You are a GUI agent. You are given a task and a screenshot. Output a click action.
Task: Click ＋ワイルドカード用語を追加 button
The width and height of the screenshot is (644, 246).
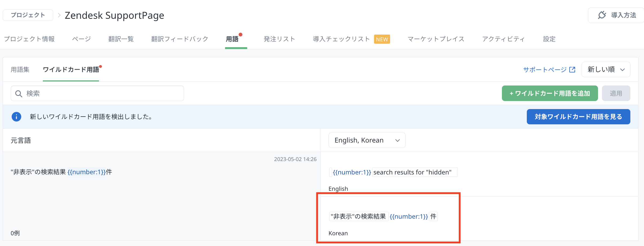pos(550,93)
